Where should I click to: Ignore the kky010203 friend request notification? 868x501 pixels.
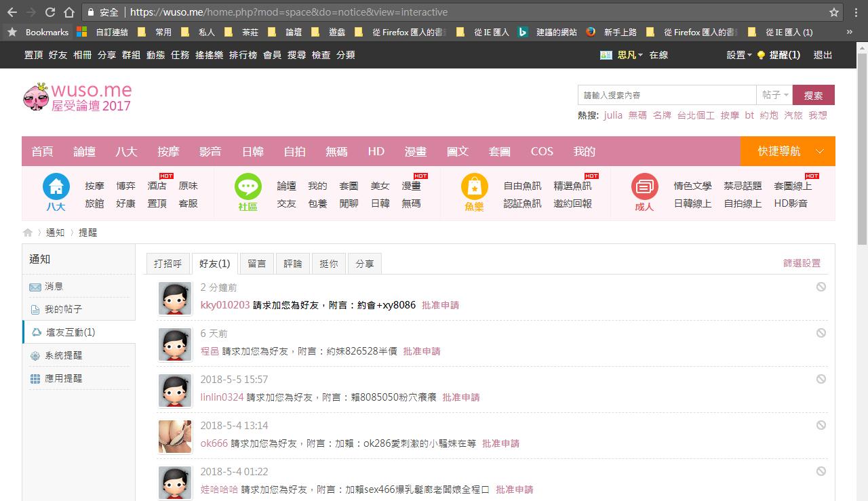pos(821,287)
